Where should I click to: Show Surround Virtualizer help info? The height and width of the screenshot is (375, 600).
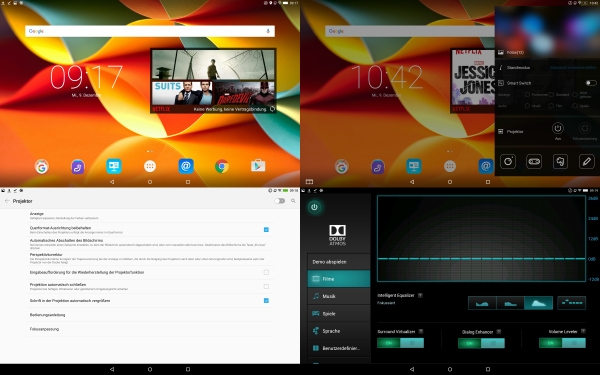(421, 331)
